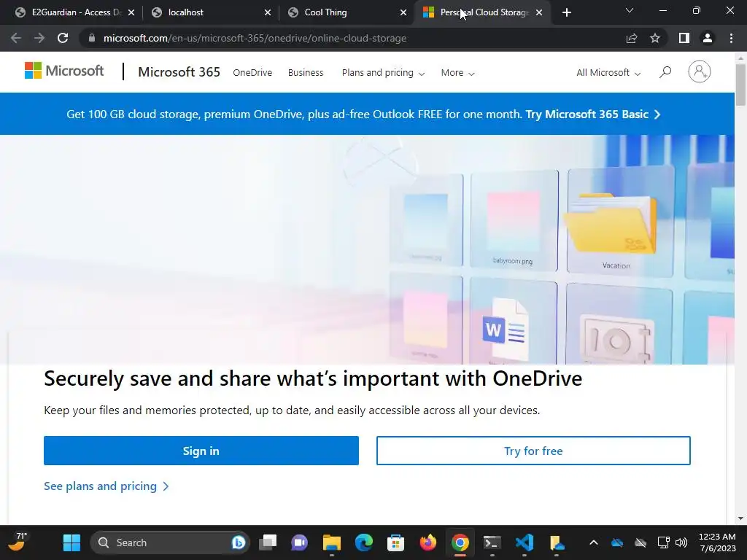Click the scrollbar down arrow
The image size is (747, 560).
(740, 518)
